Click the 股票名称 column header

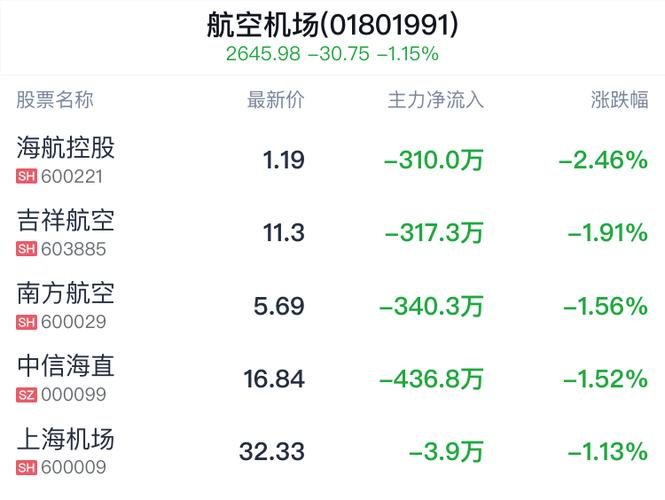[x=55, y=100]
